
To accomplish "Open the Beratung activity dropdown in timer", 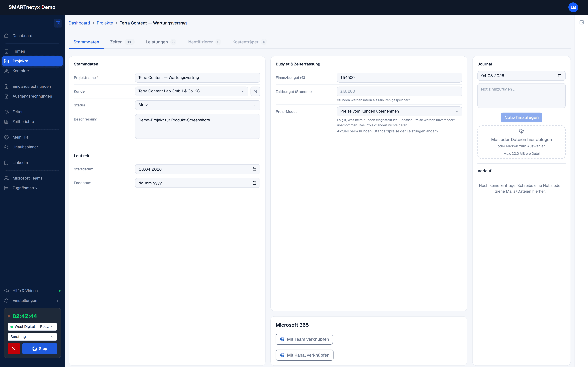I will tap(32, 337).
